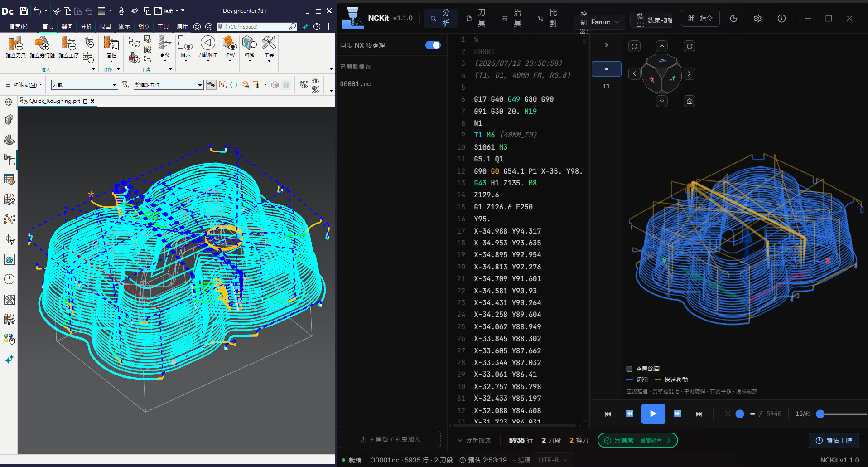Step forward one block in playback
Image resolution: width=868 pixels, height=467 pixels.
[x=677, y=413]
